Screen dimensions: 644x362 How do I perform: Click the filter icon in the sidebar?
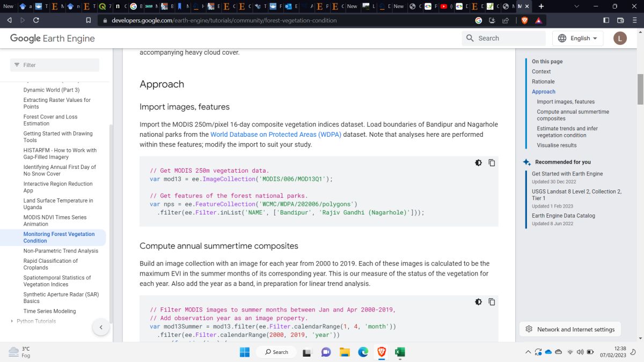(x=17, y=65)
